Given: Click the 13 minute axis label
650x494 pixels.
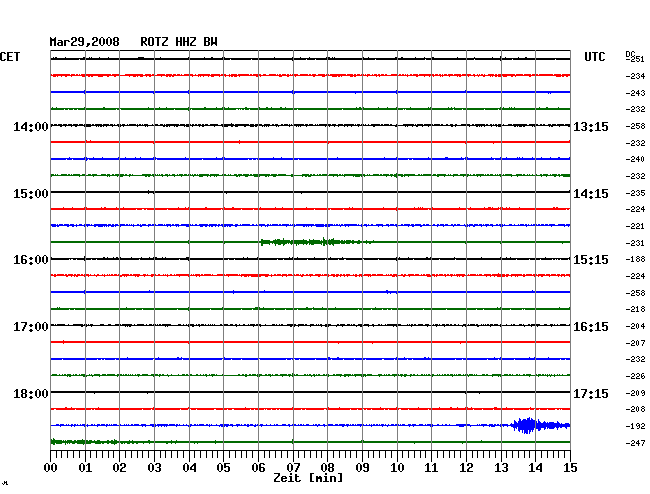Looking at the screenshot, I should click(x=501, y=468).
